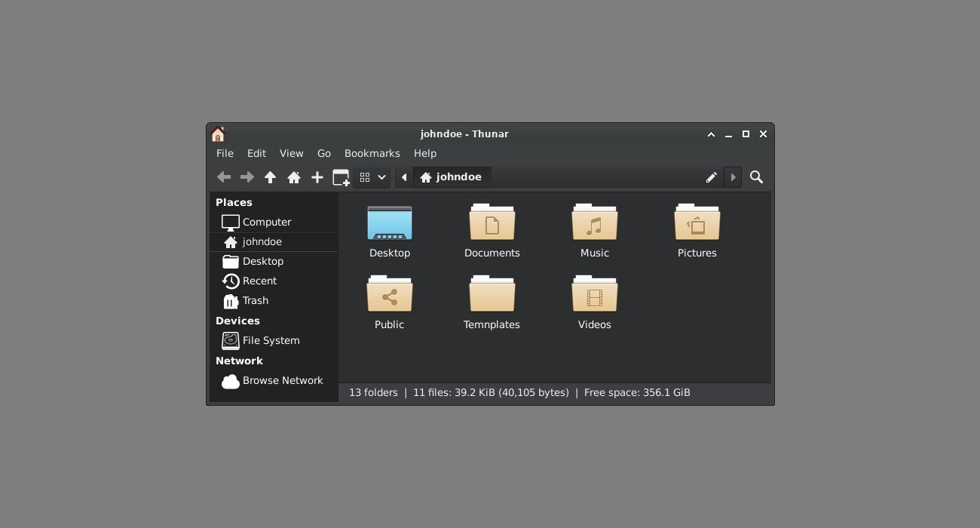Click the Videos folder name label
Viewport: 980px width, 528px height.
[x=595, y=325]
